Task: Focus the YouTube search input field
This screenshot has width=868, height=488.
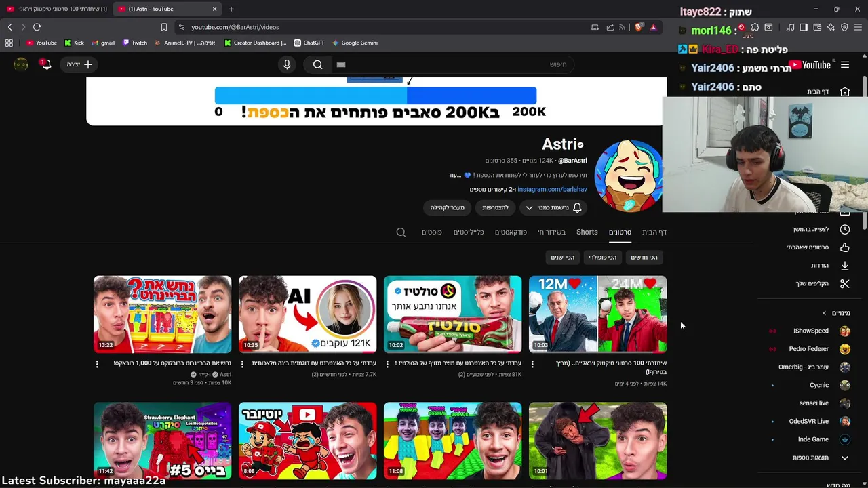Action: pyautogui.click(x=452, y=64)
